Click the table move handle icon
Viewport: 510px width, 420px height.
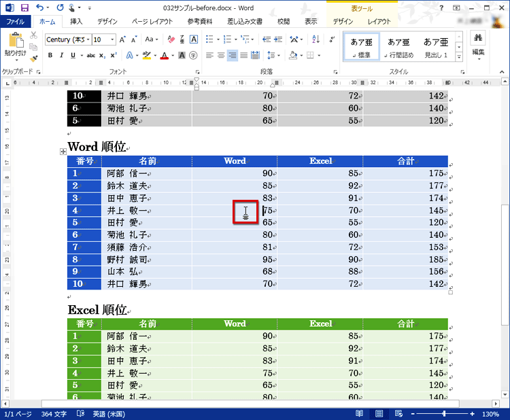63,152
